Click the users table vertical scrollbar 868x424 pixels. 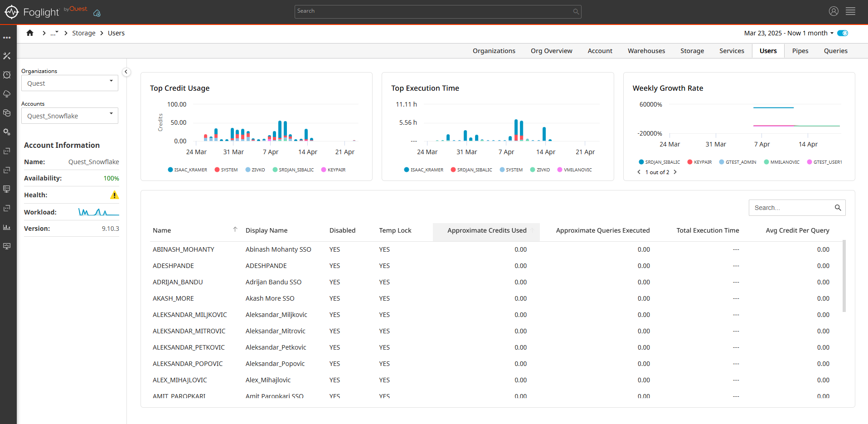[844, 276]
